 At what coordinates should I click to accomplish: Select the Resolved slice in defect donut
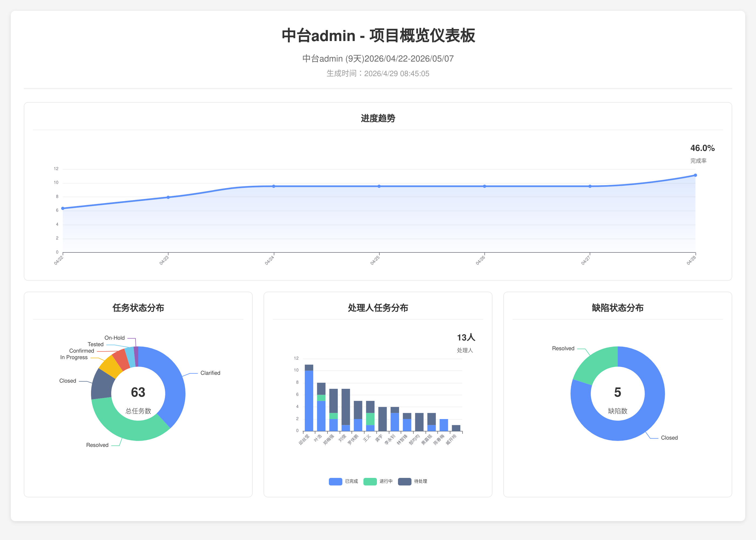596,364
